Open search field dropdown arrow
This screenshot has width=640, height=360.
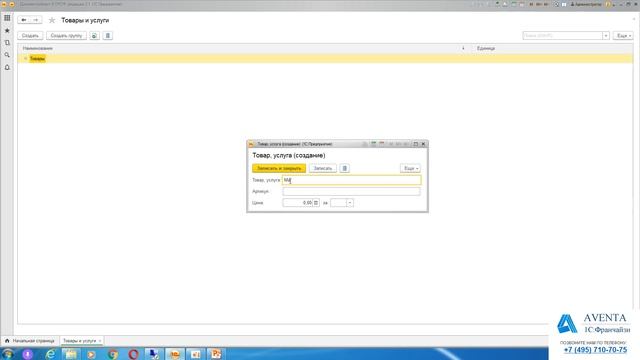(x=606, y=36)
